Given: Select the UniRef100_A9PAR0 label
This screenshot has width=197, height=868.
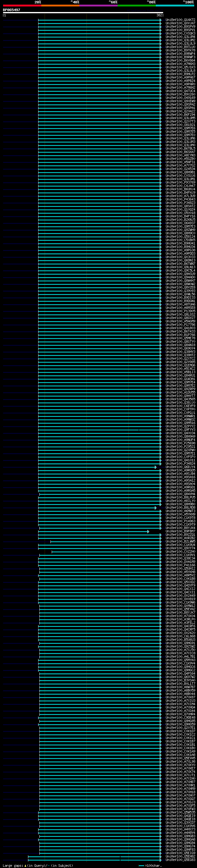Looking at the screenshot, I should (180, 84).
